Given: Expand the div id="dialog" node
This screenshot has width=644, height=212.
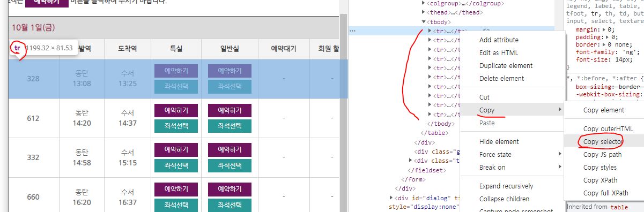Looking at the screenshot, I should [x=391, y=198].
